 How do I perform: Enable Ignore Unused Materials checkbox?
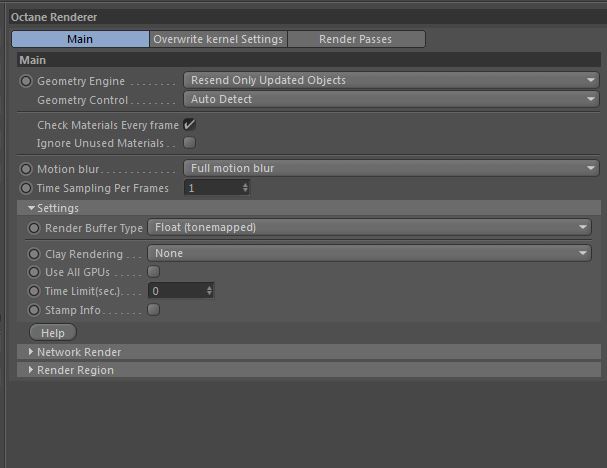coord(190,143)
